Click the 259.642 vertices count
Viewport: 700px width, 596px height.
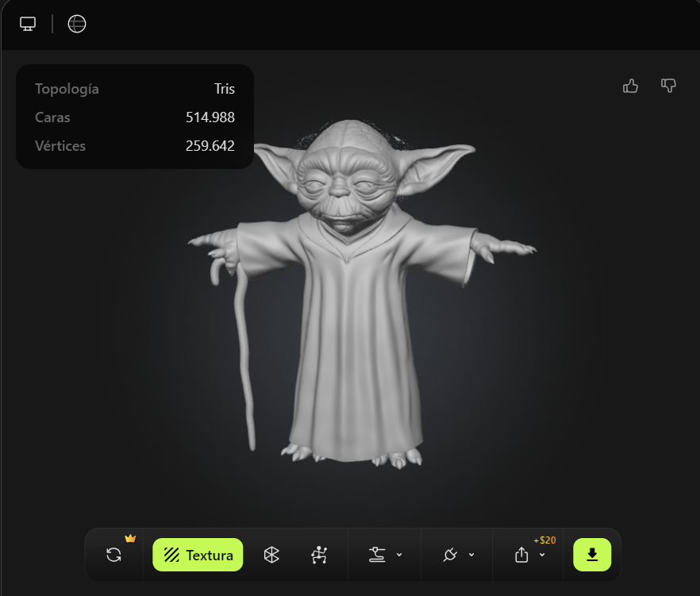[x=210, y=146]
